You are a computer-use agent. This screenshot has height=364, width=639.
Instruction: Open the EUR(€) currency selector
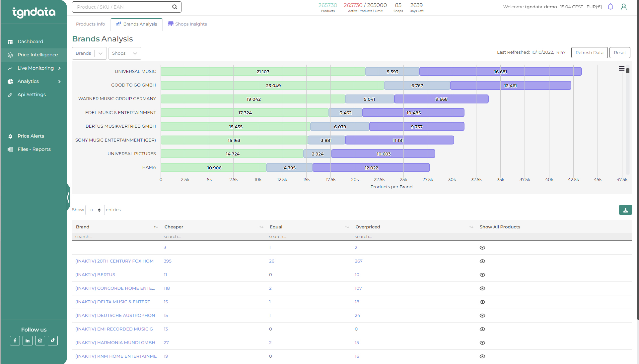594,7
